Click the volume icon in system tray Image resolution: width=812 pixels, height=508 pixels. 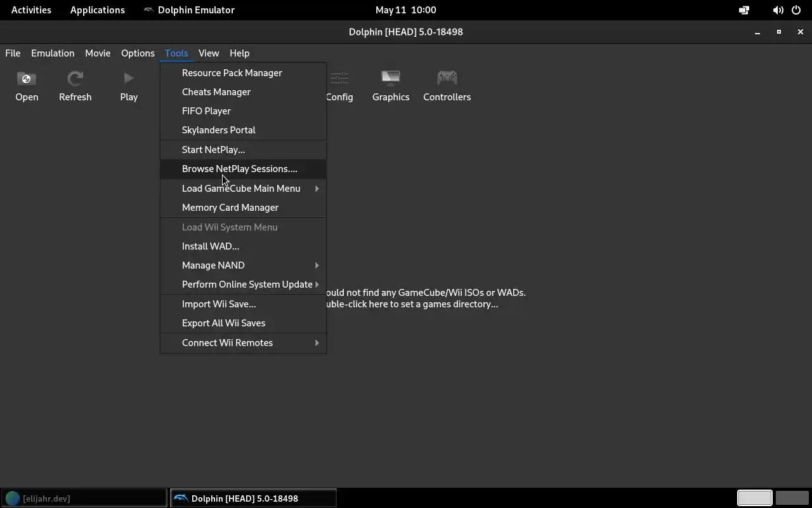tap(778, 10)
